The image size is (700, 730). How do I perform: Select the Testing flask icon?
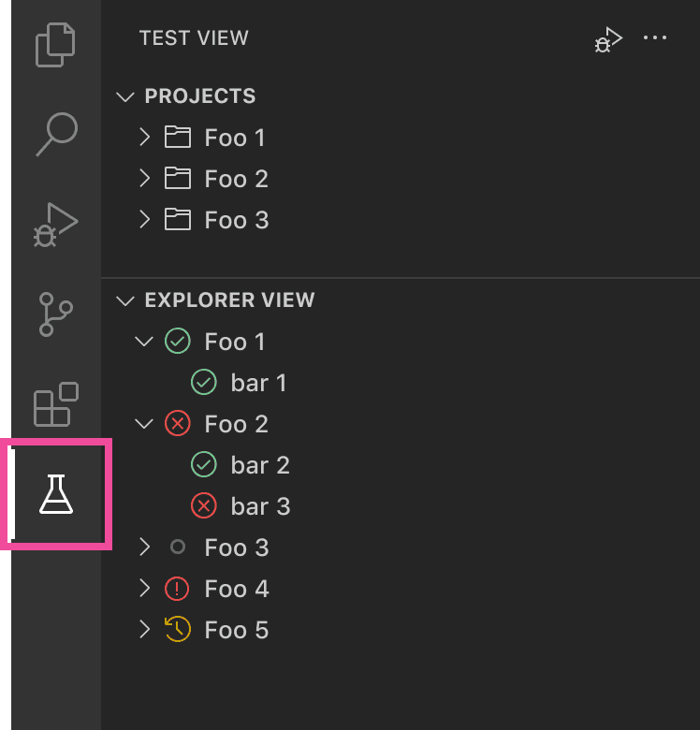pos(55,493)
